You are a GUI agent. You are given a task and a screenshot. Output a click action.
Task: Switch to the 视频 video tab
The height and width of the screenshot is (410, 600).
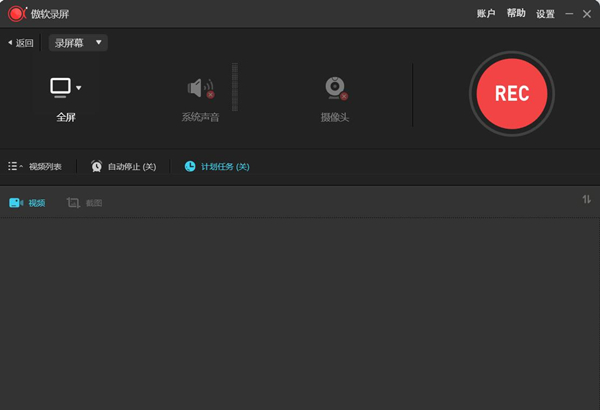[27, 203]
